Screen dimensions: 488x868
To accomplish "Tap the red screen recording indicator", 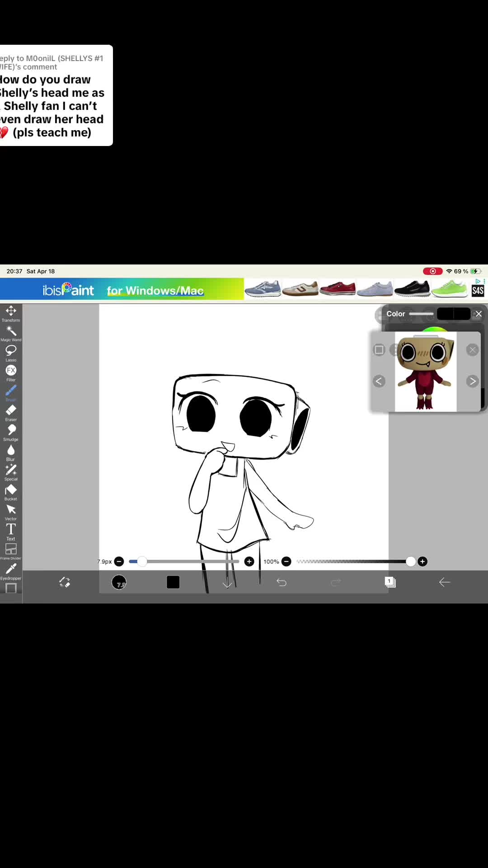I will coord(432,271).
